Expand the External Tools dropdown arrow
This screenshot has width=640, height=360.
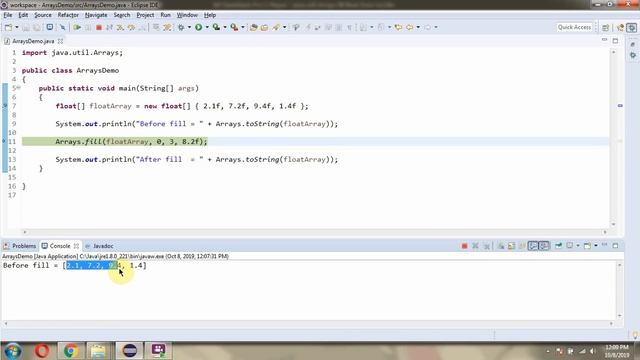coord(243,27)
